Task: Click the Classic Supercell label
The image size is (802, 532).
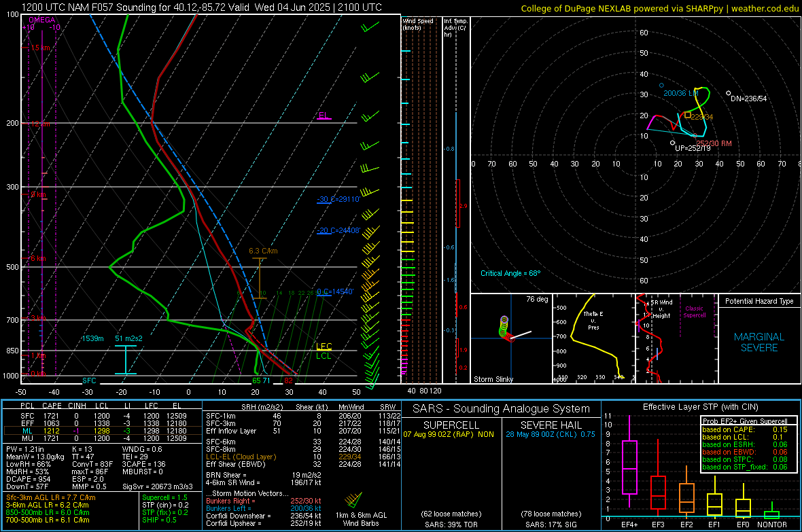Action: [694, 312]
